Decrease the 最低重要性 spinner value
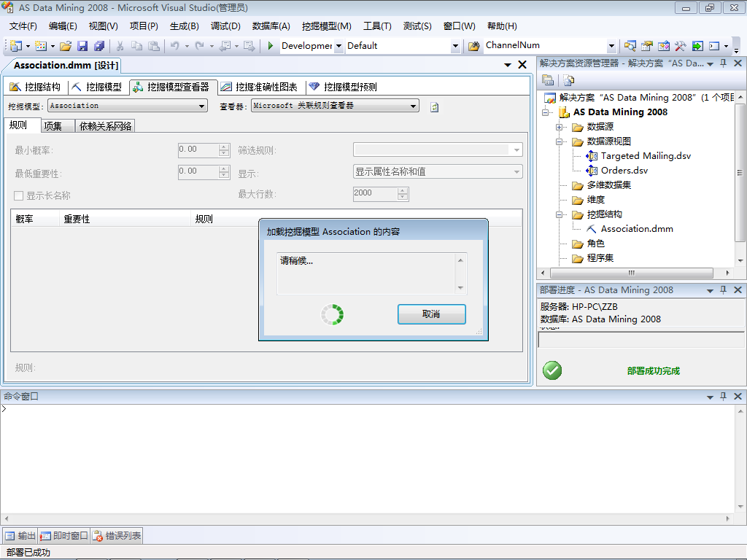 pos(224,175)
